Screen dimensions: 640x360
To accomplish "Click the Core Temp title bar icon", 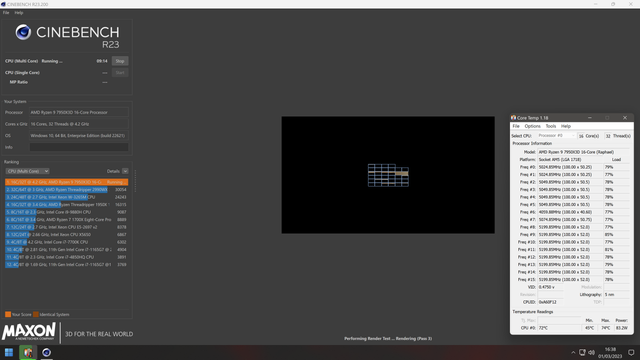I will [x=513, y=118].
